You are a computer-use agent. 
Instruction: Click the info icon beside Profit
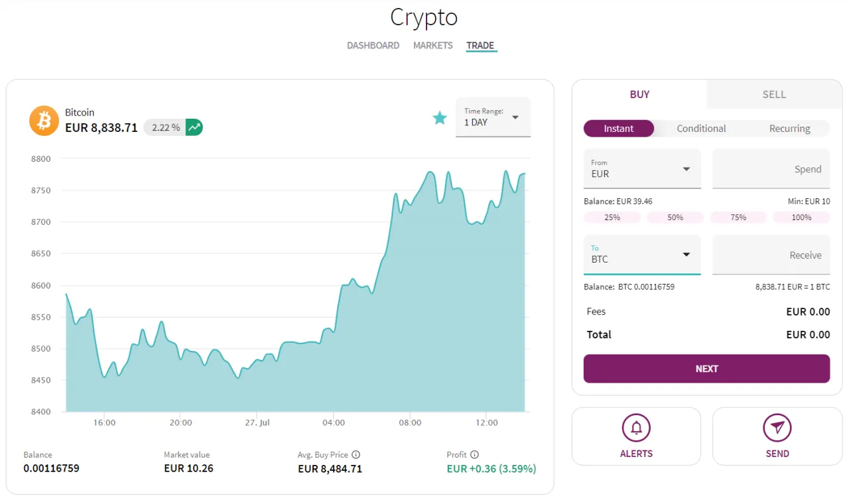[476, 454]
